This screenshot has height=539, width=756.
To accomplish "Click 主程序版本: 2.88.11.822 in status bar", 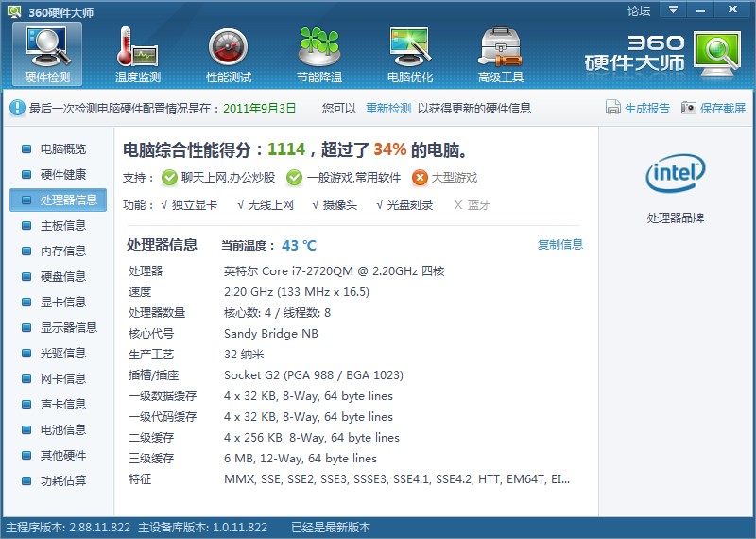I will click(68, 528).
